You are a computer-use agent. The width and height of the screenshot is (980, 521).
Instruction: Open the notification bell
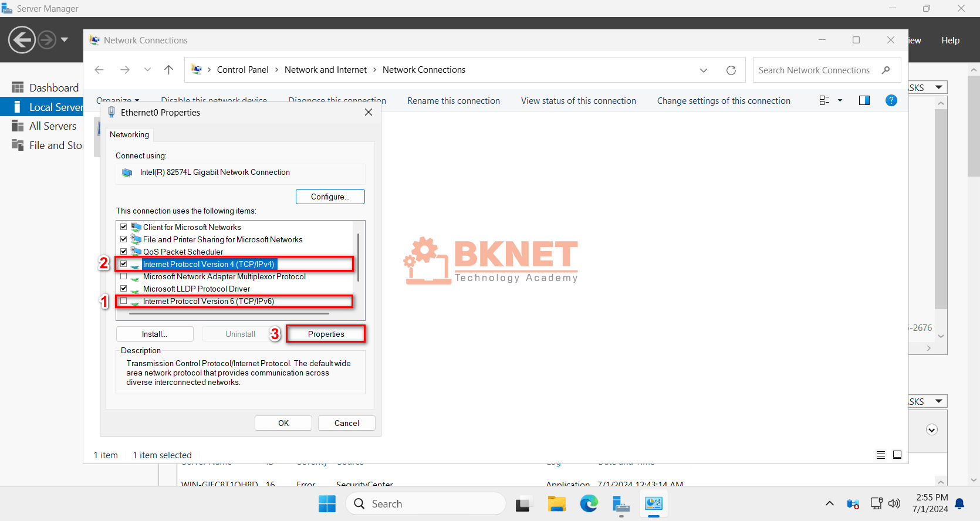point(960,503)
